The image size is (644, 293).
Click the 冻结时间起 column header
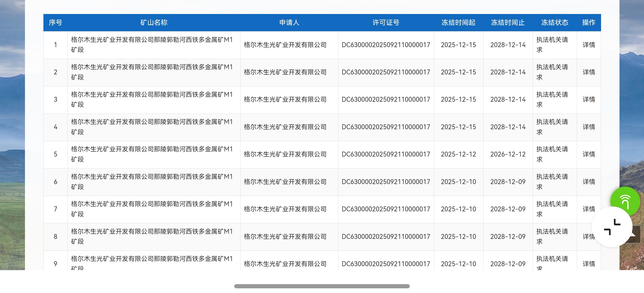(458, 22)
